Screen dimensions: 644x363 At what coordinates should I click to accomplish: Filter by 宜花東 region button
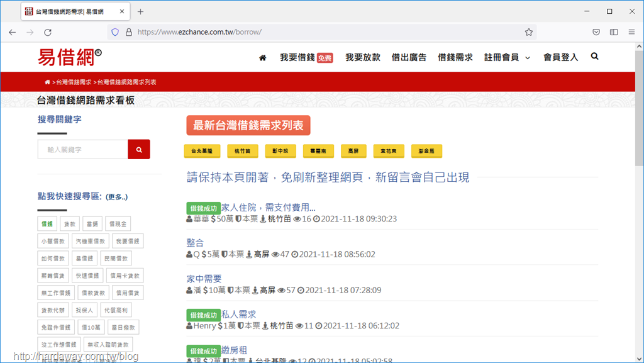389,151
